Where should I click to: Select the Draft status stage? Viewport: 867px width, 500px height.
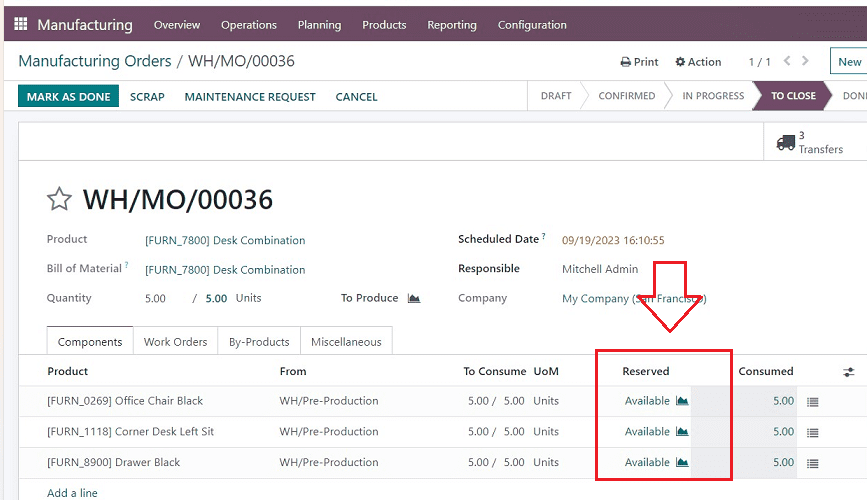556,96
